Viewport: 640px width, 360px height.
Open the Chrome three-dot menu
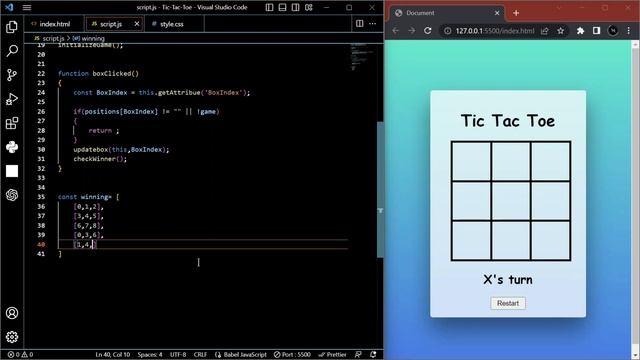coord(629,31)
